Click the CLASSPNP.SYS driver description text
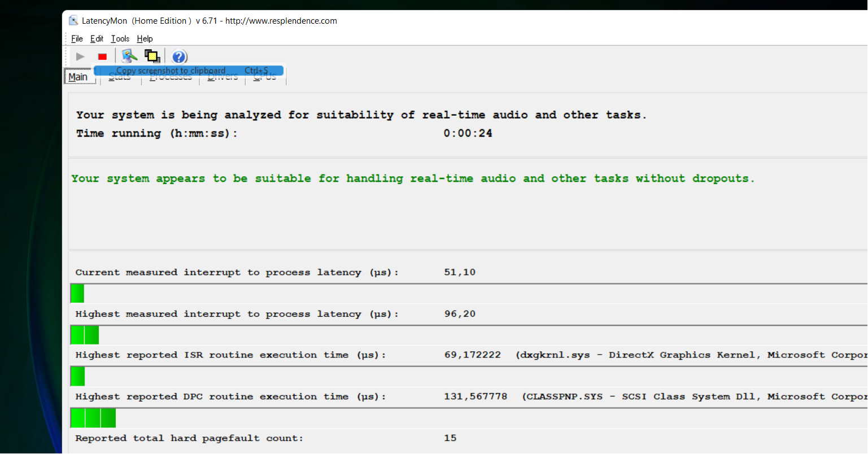This screenshot has width=868, height=454. [x=695, y=396]
